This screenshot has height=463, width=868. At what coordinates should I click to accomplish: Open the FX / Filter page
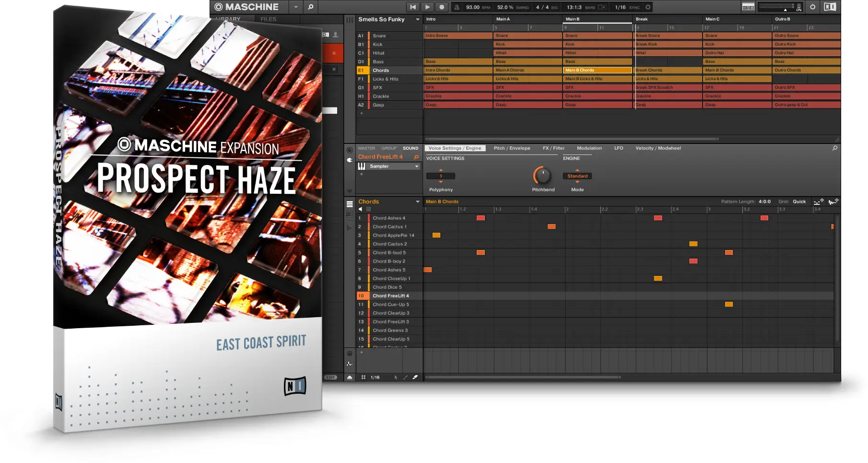coord(554,148)
